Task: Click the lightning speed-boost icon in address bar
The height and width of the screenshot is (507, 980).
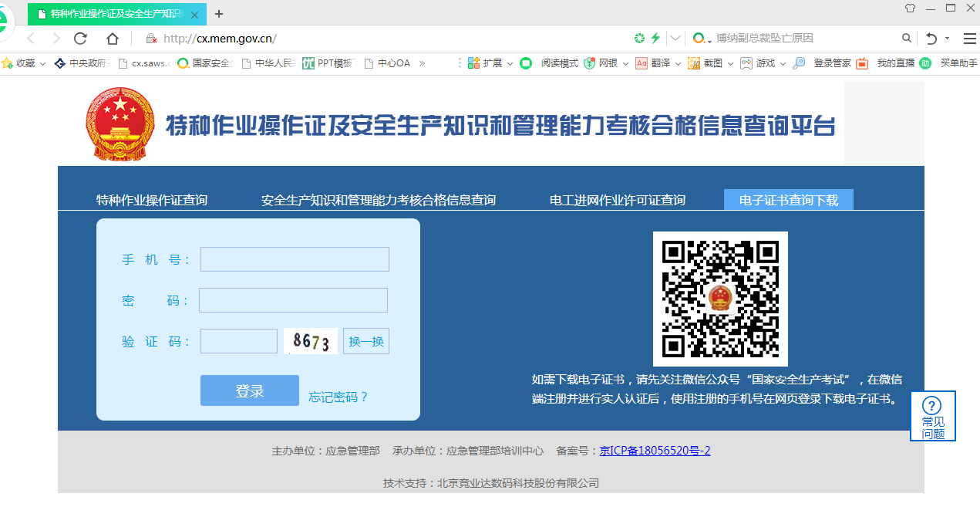Action: (654, 36)
